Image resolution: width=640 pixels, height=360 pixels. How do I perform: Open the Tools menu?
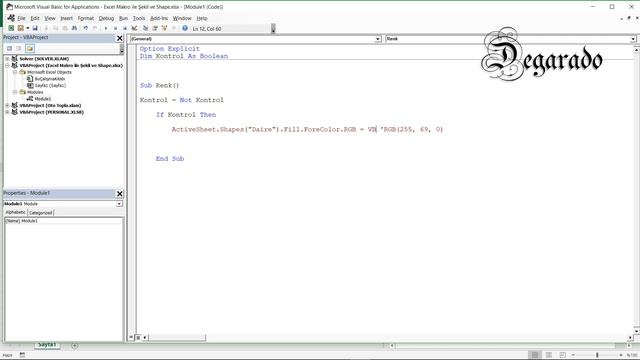pos(139,18)
